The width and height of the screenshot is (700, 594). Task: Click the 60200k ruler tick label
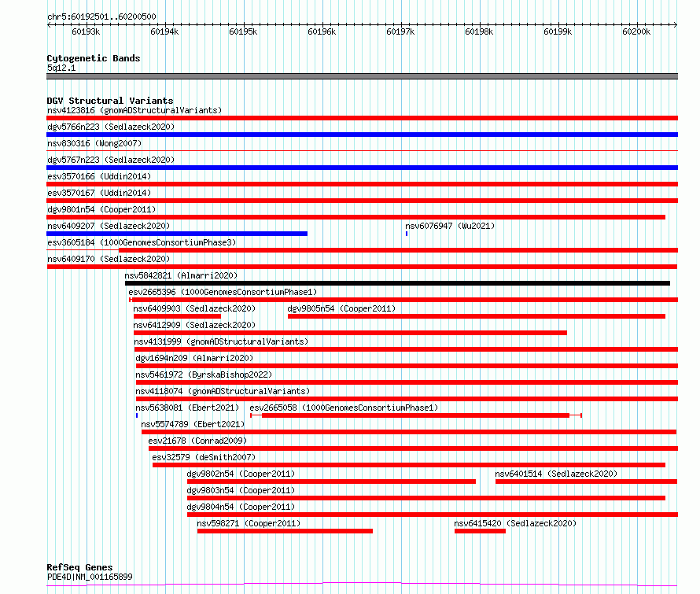pyautogui.click(x=636, y=31)
